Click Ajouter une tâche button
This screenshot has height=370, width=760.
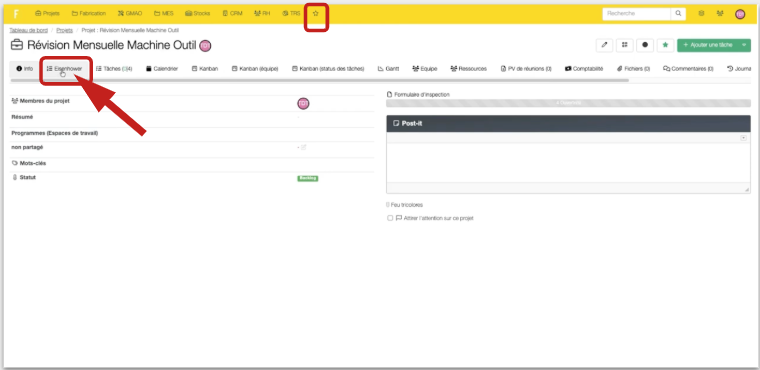click(x=708, y=45)
